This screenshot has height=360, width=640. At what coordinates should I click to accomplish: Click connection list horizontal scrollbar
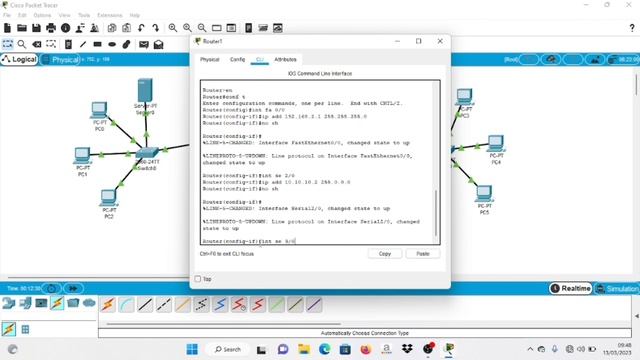(x=224, y=324)
